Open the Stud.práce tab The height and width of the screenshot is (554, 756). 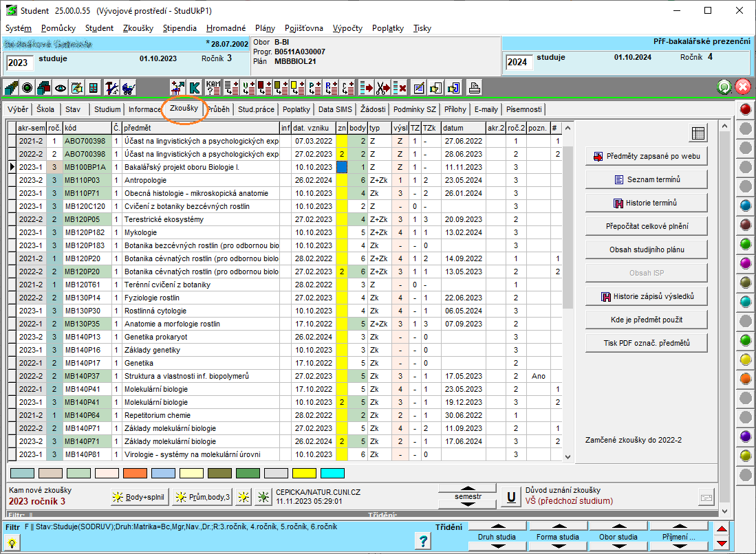click(x=257, y=109)
